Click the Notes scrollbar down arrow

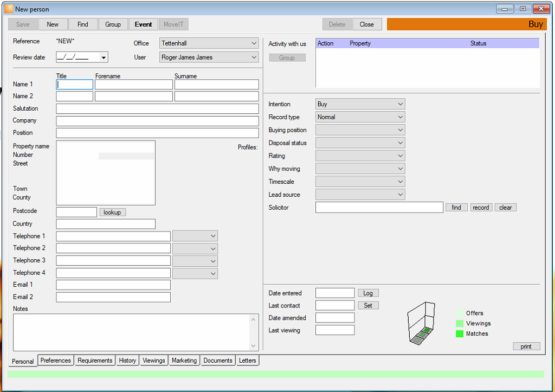point(253,345)
